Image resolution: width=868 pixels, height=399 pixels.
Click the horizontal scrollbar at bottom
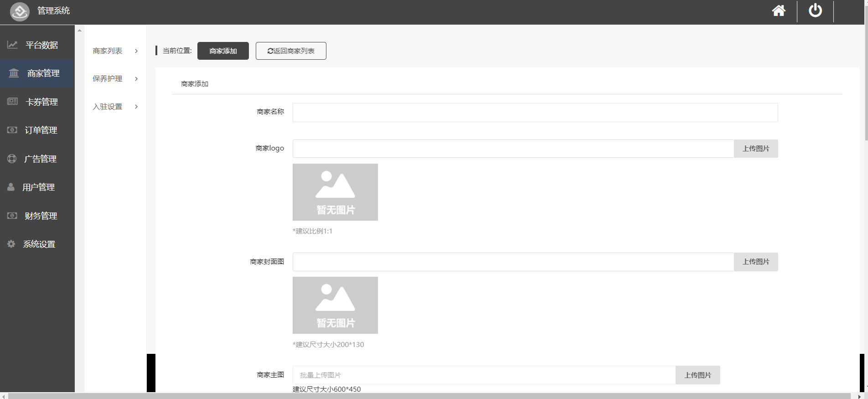coord(429,396)
